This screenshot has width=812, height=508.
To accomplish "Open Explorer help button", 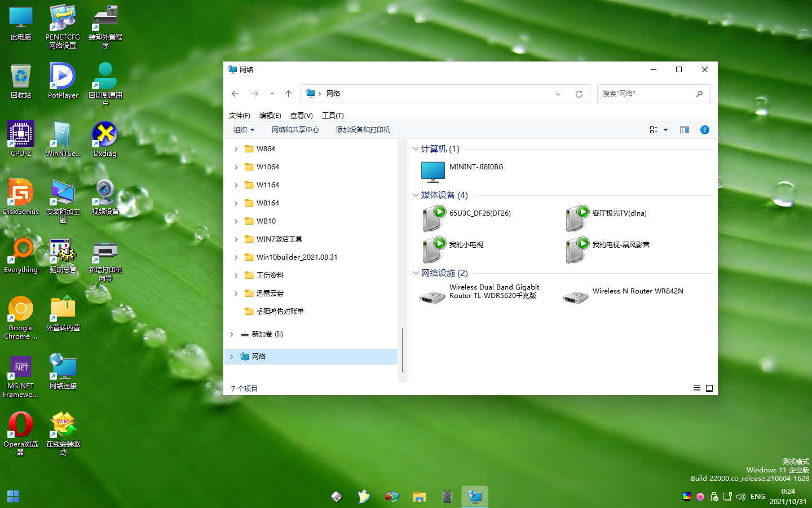I will pos(704,130).
